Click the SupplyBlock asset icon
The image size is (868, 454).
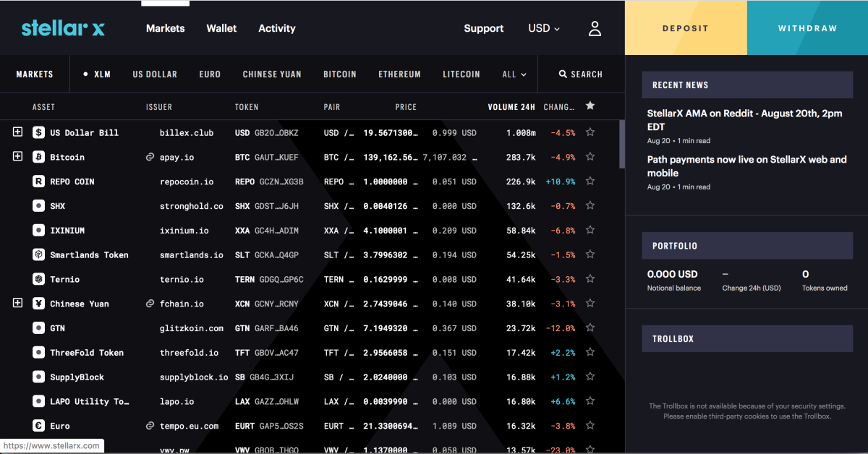[38, 377]
